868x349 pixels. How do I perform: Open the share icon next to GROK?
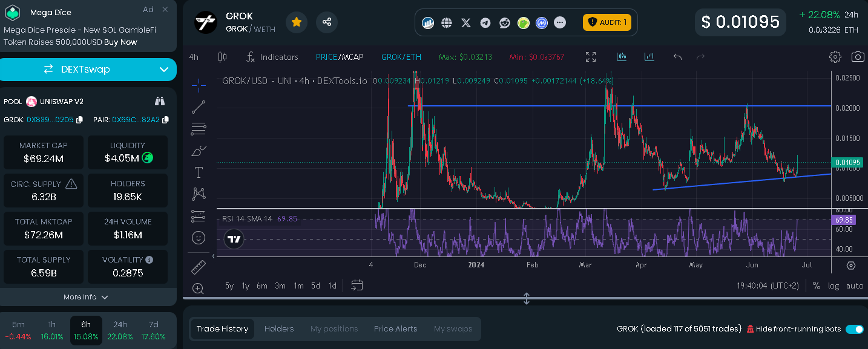(327, 22)
